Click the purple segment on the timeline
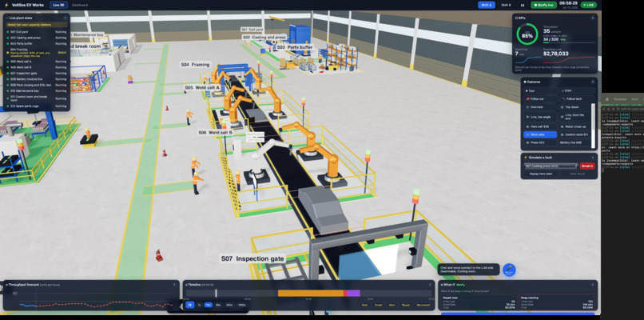 pos(354,294)
